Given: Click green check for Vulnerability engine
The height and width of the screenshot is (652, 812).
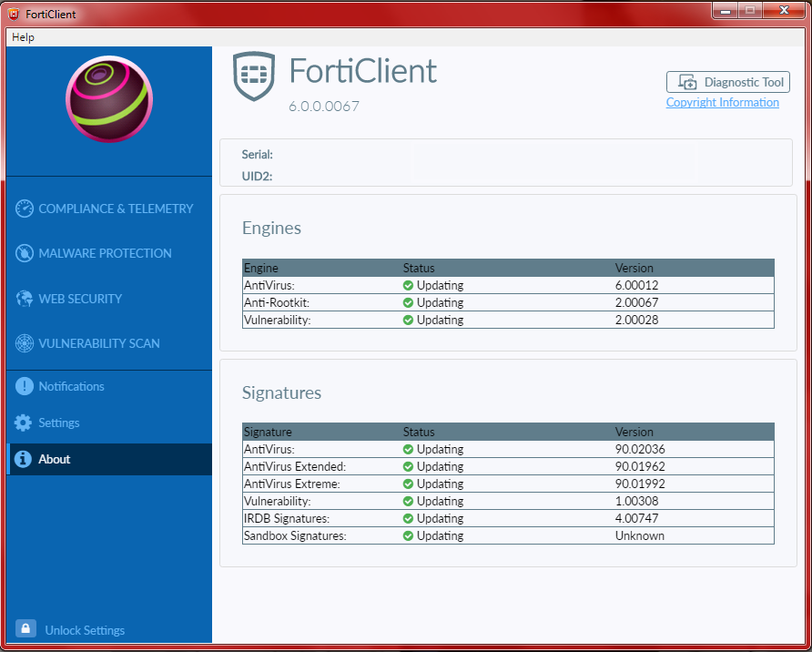Looking at the screenshot, I should click(408, 320).
